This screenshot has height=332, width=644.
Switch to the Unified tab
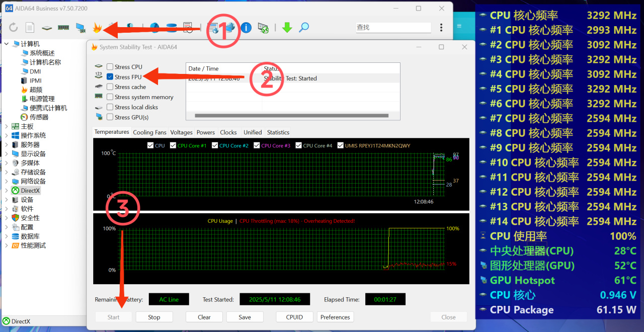point(253,132)
